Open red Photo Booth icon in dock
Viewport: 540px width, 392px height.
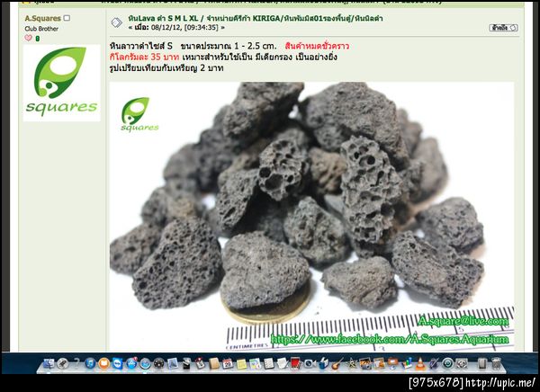click(295, 363)
